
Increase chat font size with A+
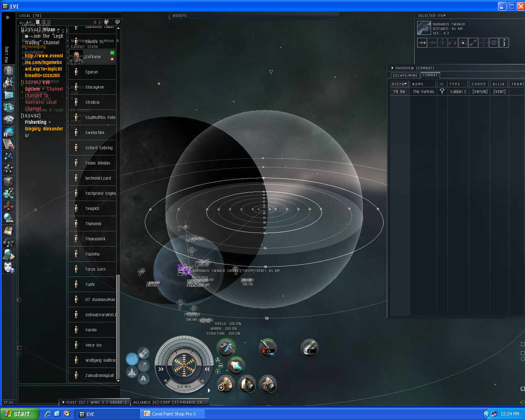click(29, 23)
